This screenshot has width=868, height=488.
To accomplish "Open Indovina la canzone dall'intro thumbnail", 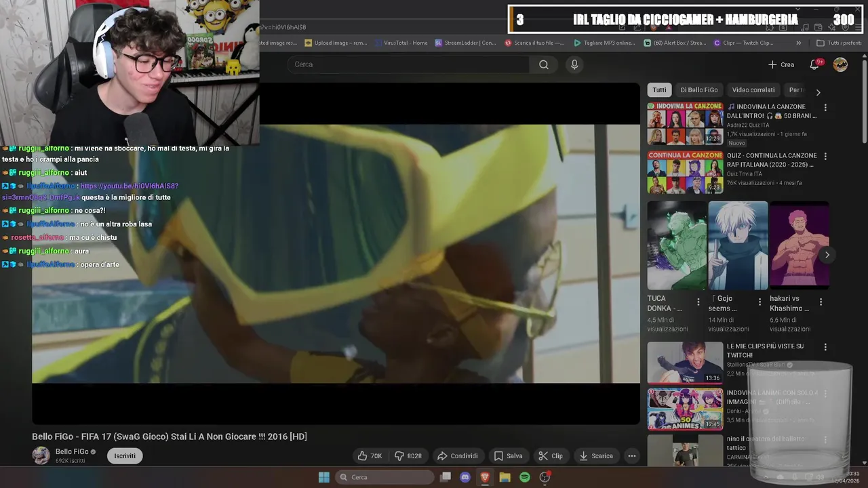I will click(685, 123).
